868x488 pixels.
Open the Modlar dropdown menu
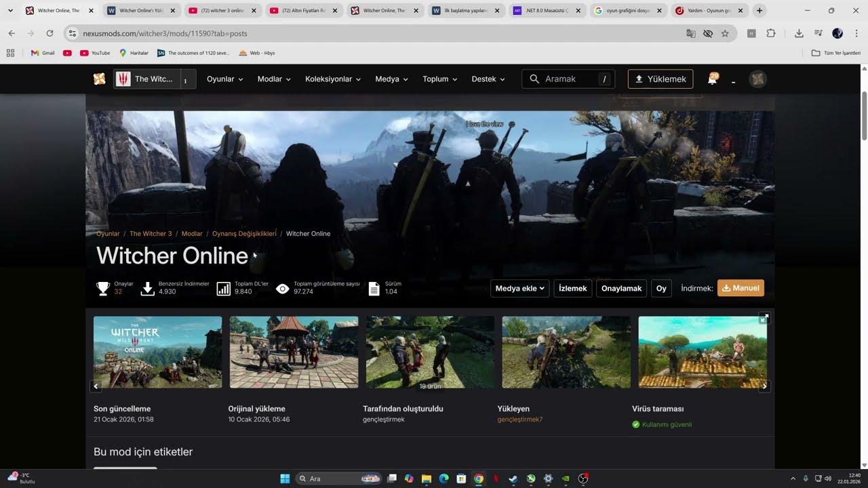pos(274,79)
